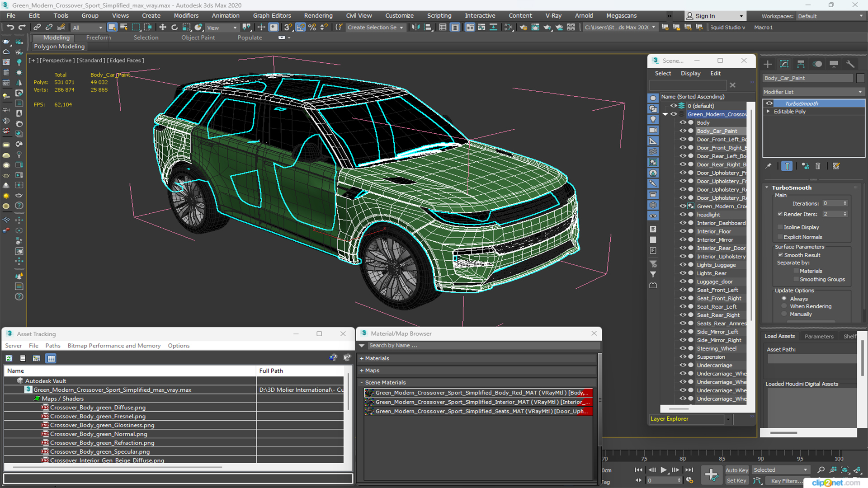868x488 pixels.
Task: Enable Render Iters checkbox
Action: point(780,214)
